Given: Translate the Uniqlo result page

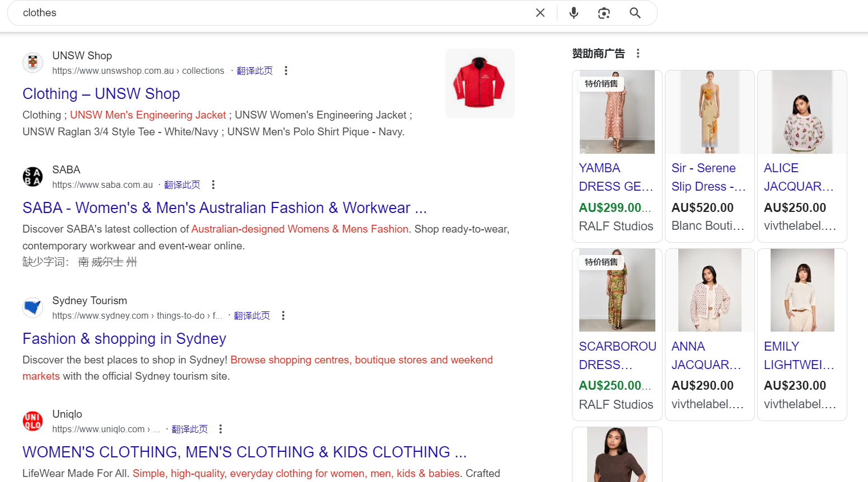Looking at the screenshot, I should (x=189, y=429).
